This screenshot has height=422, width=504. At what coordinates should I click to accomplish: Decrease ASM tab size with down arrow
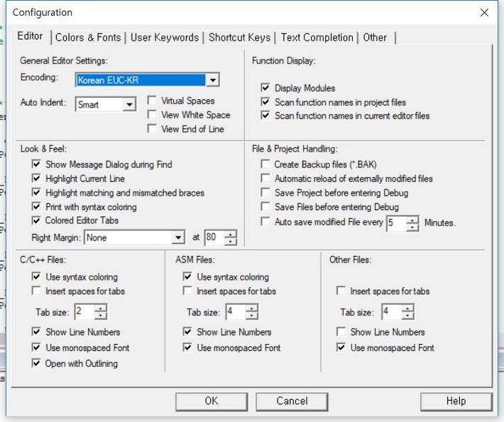(252, 316)
